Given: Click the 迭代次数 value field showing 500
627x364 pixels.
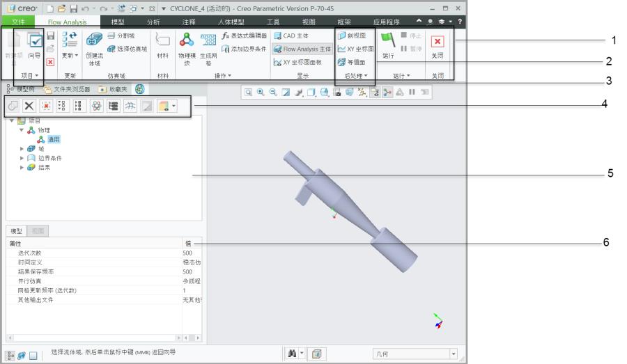Looking at the screenshot, I should click(x=189, y=253).
